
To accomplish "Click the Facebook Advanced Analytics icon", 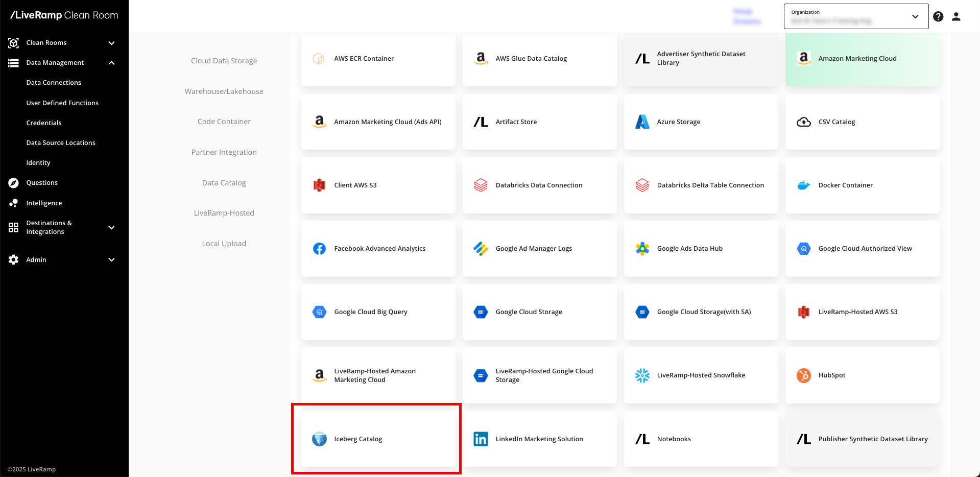I will coord(319,249).
